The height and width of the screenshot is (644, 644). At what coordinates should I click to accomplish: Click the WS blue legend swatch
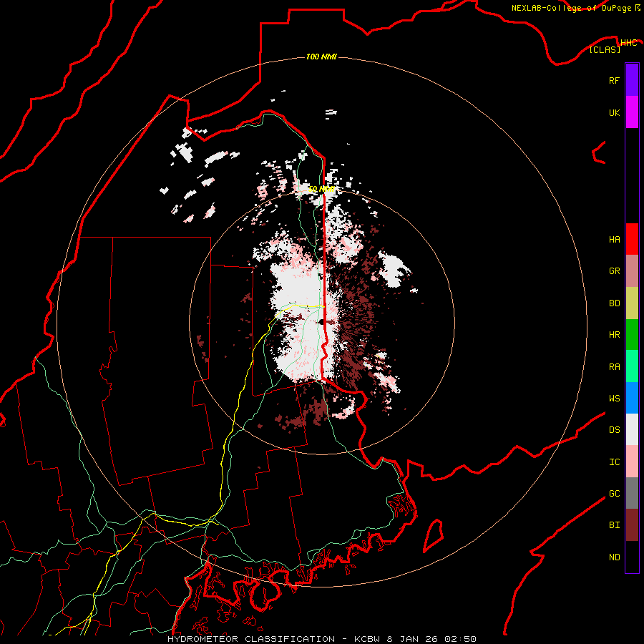[x=632, y=398]
